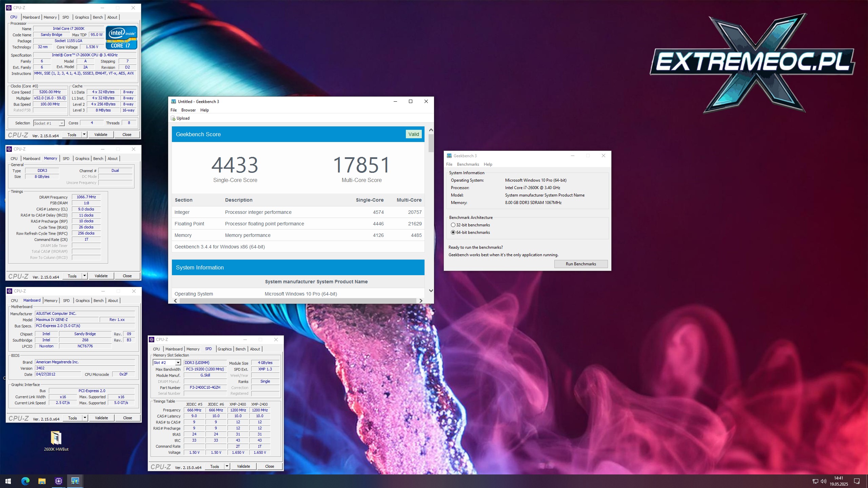Click Core Speed 5200.00 MHz value
Screen dimensions: 868x488
click(x=50, y=92)
